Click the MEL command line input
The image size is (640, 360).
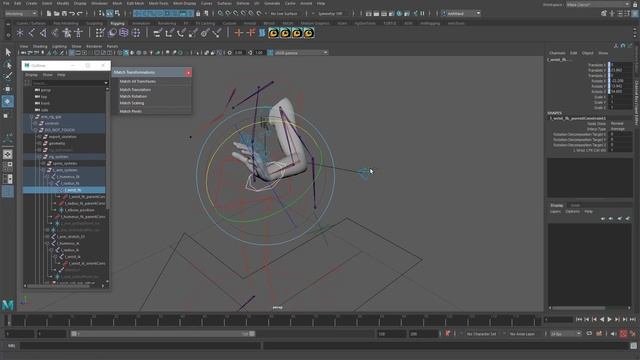(140, 346)
